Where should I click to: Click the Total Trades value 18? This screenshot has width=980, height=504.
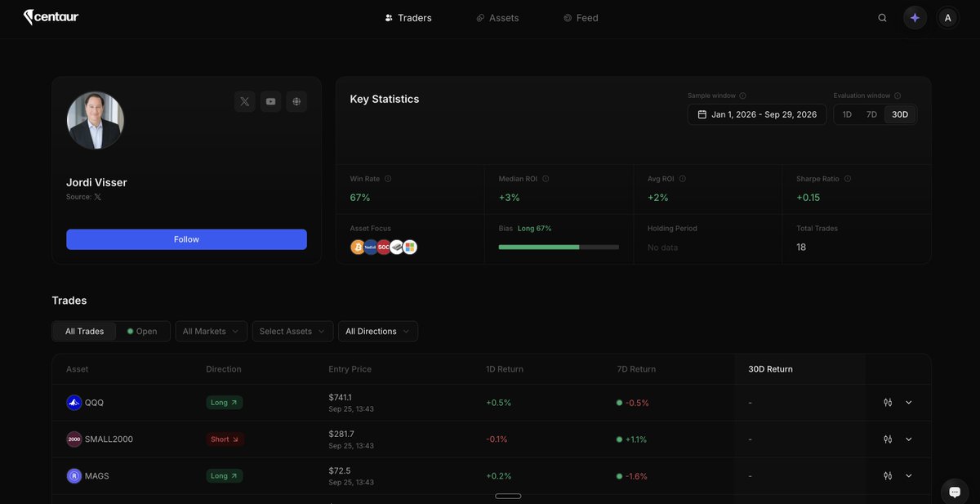(801, 247)
